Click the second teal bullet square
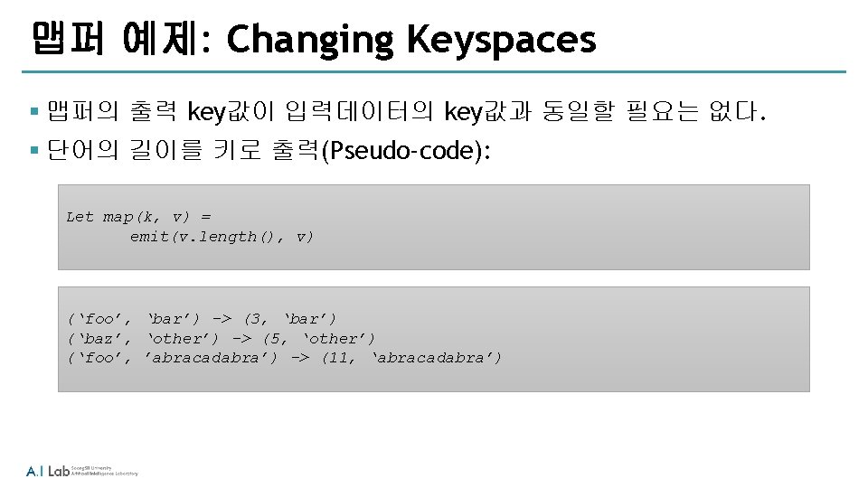The width and height of the screenshot is (868, 488). click(34, 151)
